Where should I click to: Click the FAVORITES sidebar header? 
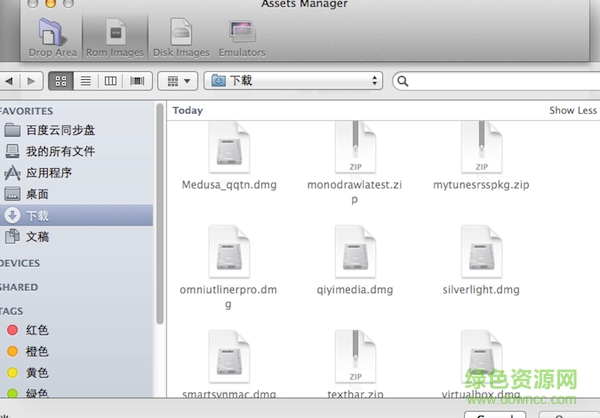[26, 111]
